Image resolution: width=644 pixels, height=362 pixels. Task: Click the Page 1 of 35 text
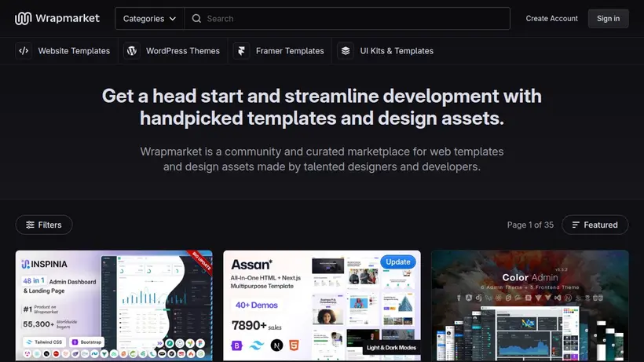(530, 225)
